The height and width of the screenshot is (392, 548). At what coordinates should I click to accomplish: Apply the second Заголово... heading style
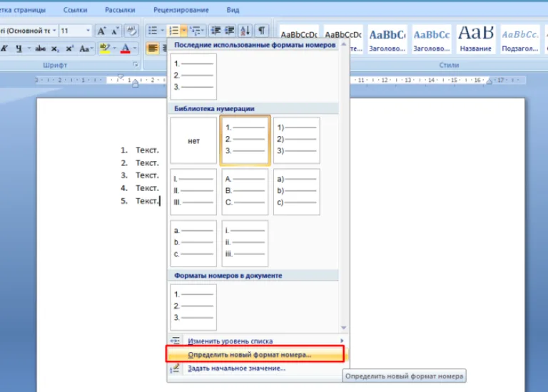coord(431,38)
